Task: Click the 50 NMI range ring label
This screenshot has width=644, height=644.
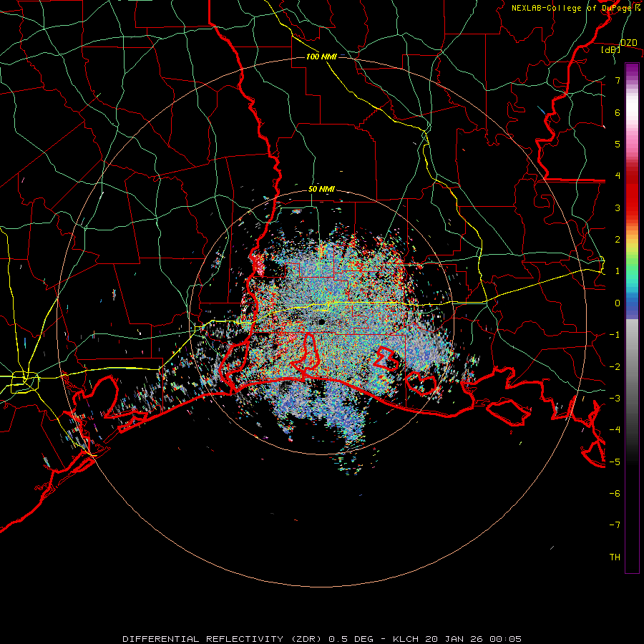Action: coord(321,190)
